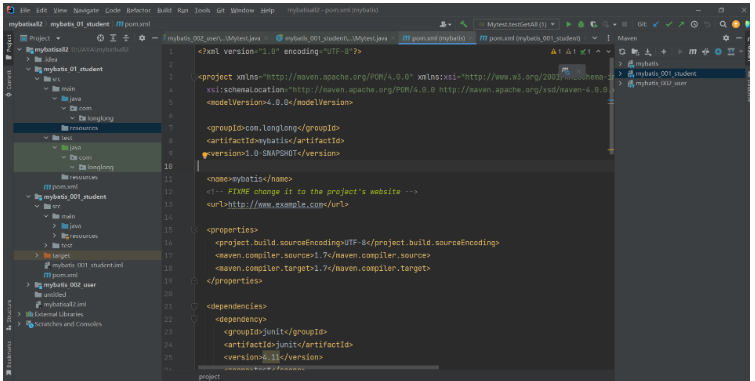Click 'project' breadcrumb at editor bottom

(209, 377)
